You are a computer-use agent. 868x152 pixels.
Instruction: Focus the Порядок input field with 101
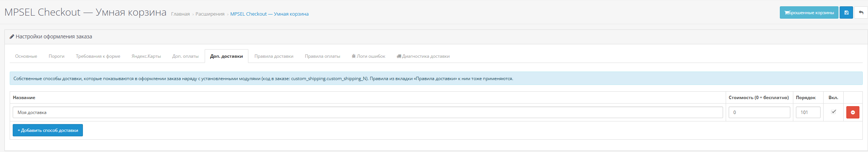[808, 113]
